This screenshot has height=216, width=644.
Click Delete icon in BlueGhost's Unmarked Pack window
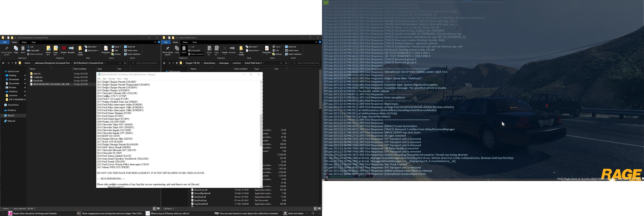click(x=64, y=48)
